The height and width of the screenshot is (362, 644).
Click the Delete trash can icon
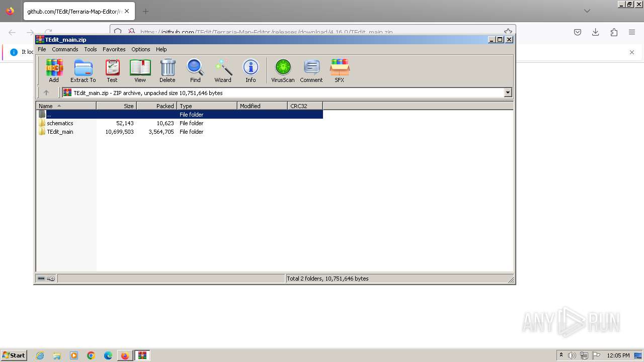168,70
